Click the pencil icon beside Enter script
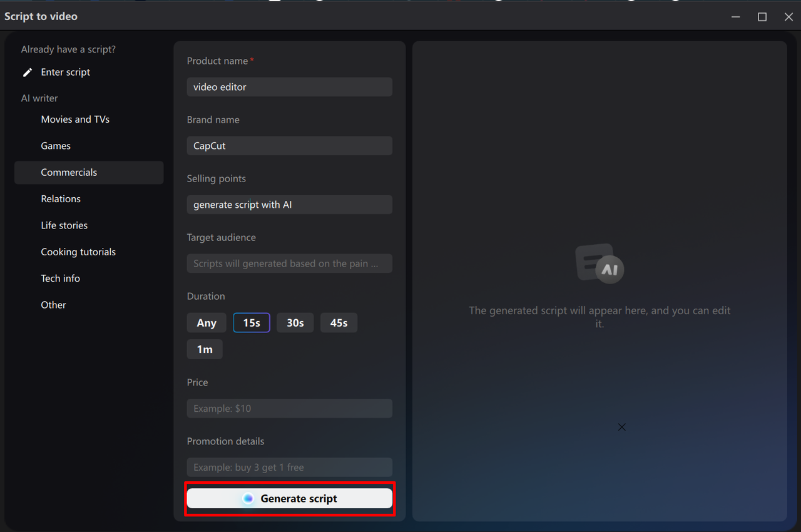 28,71
